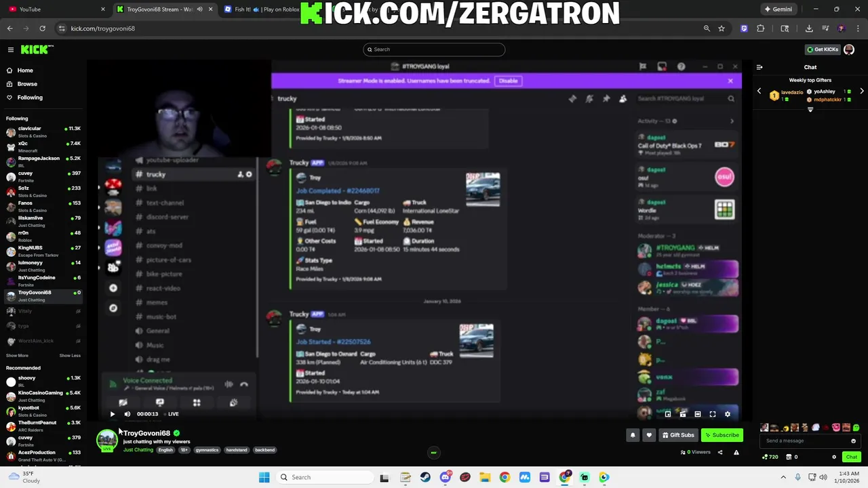Screen dimensions: 868x488
Task: Click Gift Subs button
Action: point(678,435)
